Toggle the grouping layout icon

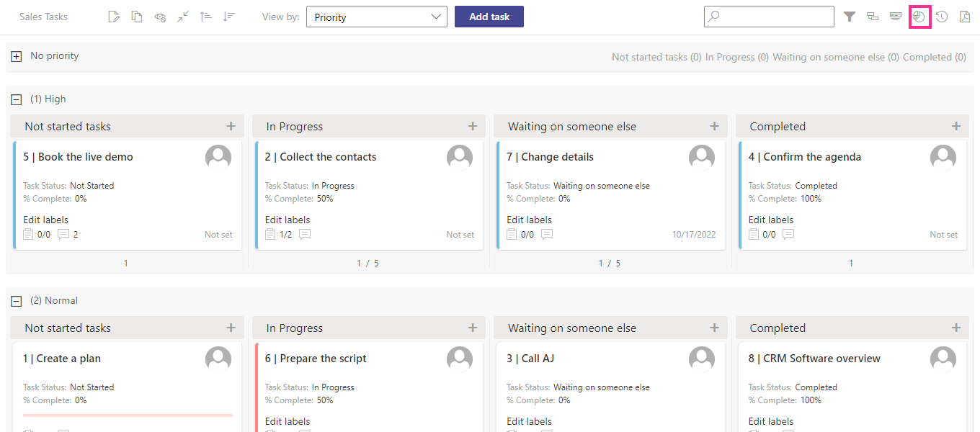tap(873, 16)
